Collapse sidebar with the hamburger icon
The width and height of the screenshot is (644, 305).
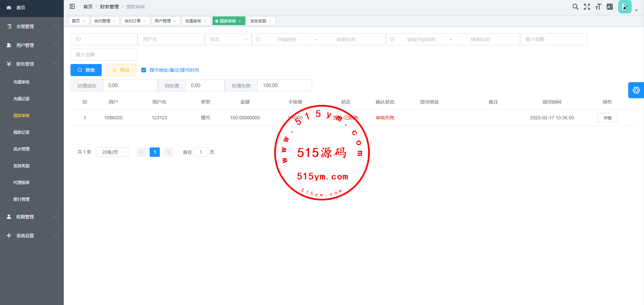click(x=72, y=7)
